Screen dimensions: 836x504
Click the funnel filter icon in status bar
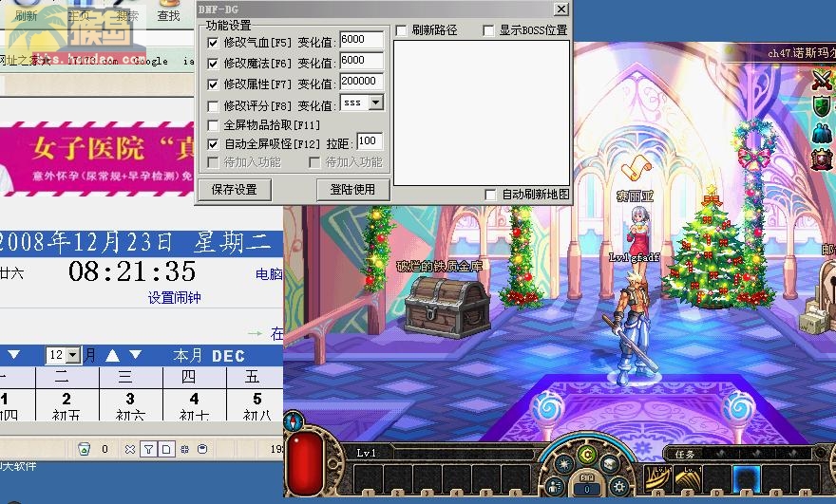point(148,449)
